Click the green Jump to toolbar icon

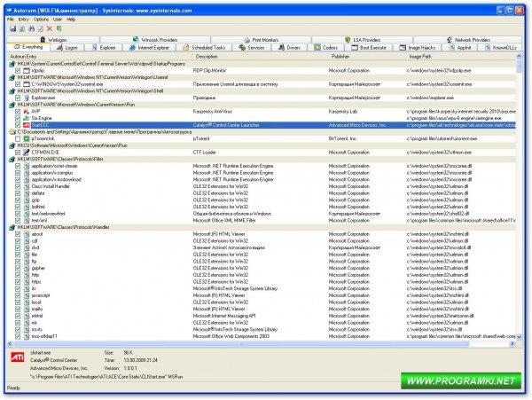(59, 29)
